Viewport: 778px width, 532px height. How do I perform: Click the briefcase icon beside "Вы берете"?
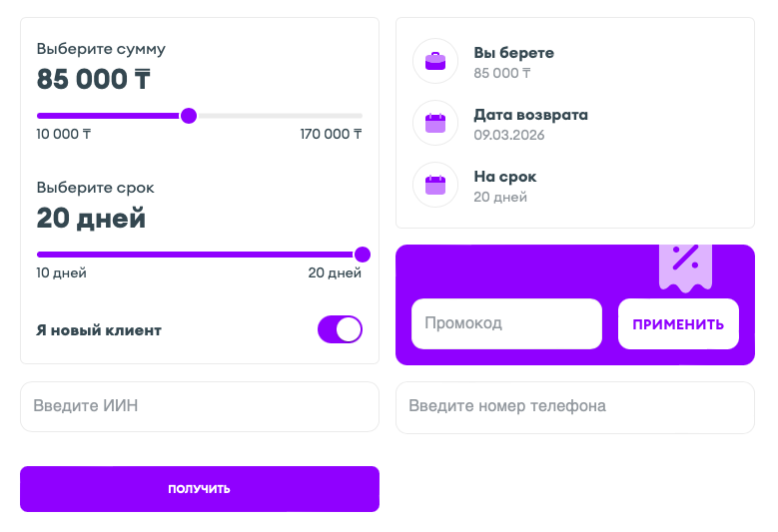[435, 61]
